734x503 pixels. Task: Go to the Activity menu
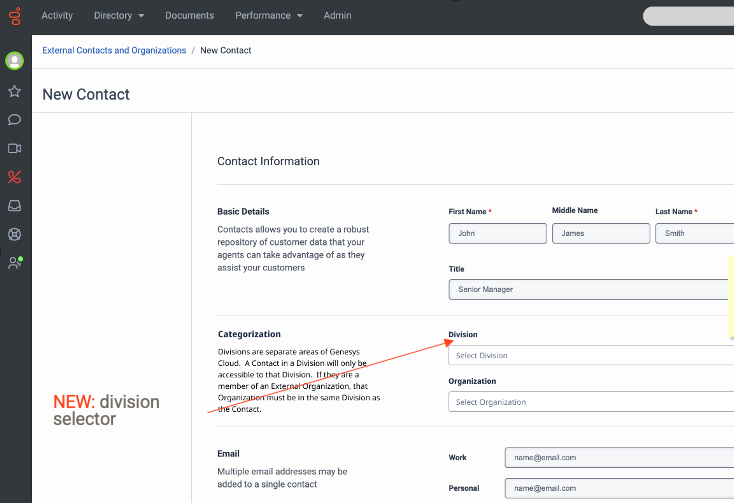point(57,16)
